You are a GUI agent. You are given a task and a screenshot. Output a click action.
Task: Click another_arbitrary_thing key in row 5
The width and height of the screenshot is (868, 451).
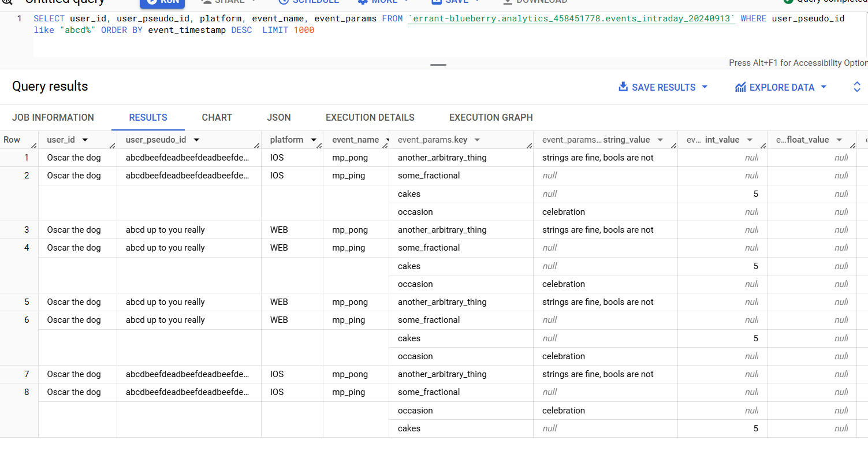442,302
